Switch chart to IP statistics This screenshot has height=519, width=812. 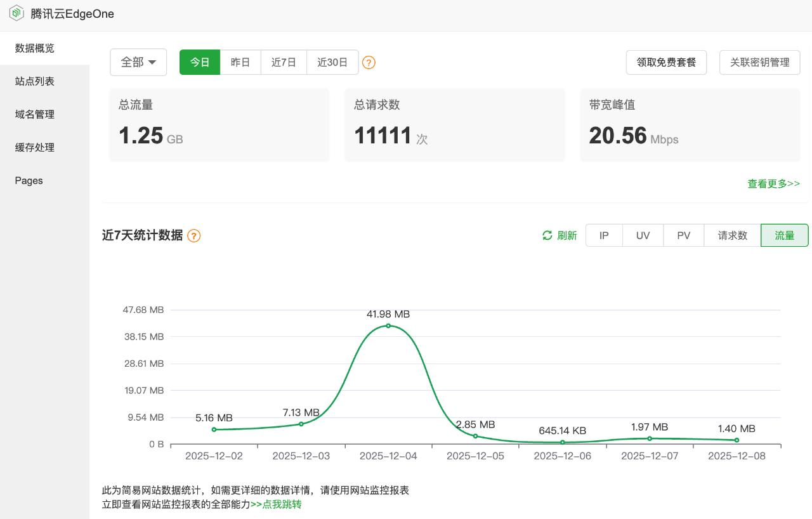(603, 235)
